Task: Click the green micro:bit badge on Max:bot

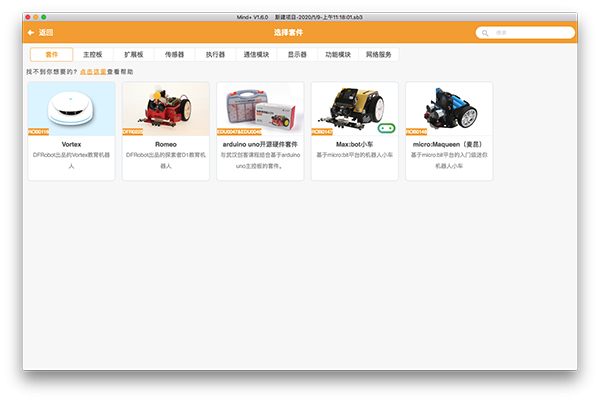Action: point(386,128)
